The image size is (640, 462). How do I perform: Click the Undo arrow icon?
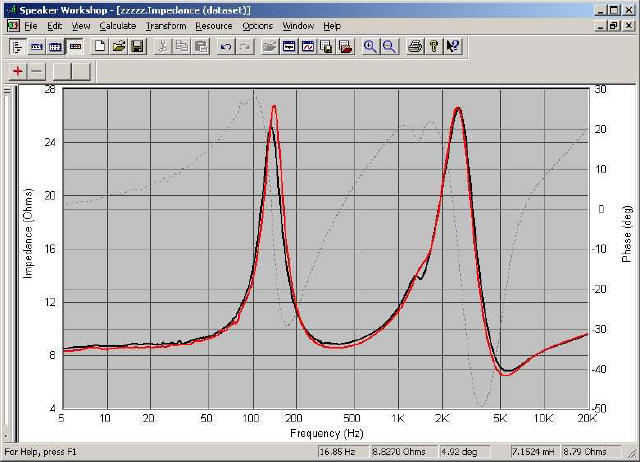click(226, 46)
